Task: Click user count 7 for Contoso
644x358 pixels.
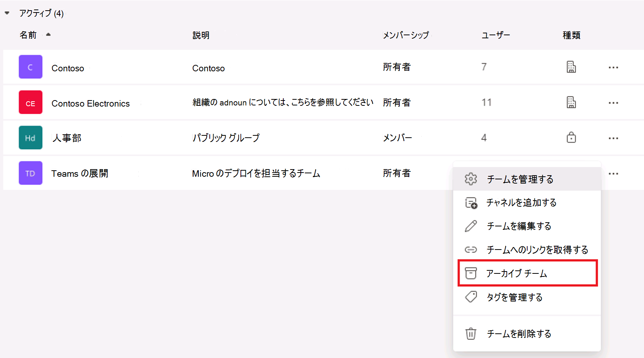Action: [484, 67]
